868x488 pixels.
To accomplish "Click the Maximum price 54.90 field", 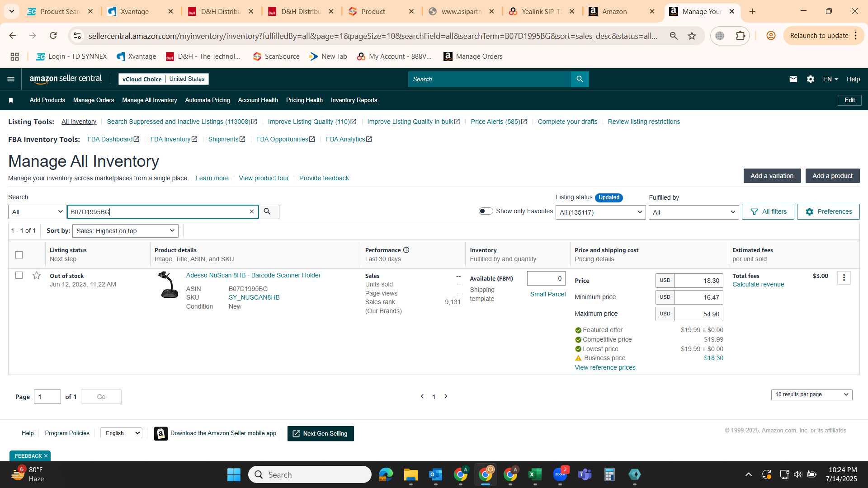I will click(698, 314).
